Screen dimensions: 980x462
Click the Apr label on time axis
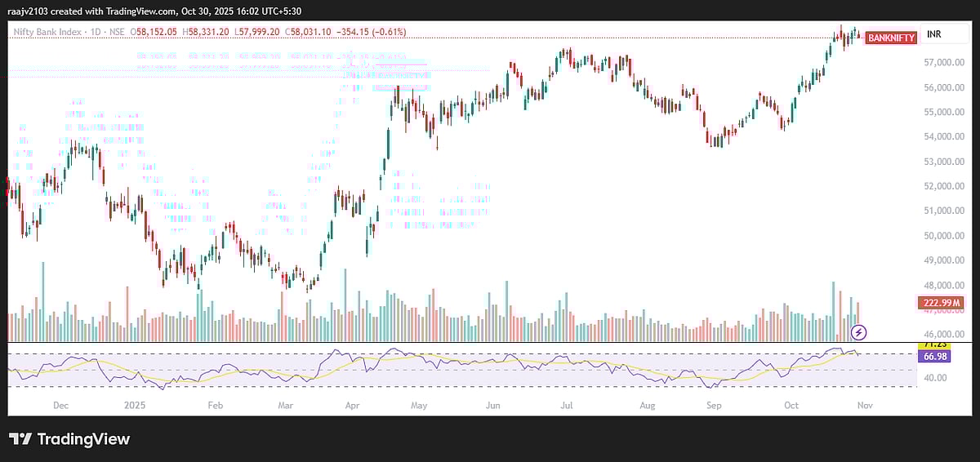352,404
